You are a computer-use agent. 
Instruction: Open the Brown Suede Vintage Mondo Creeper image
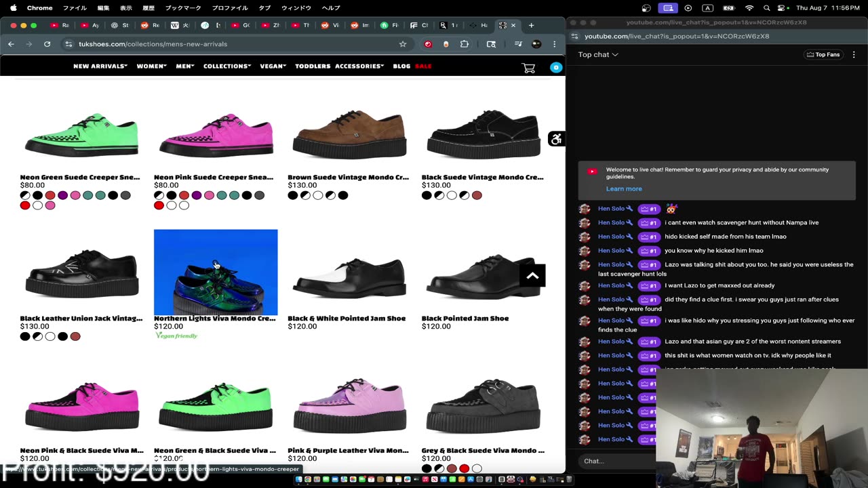click(x=349, y=134)
